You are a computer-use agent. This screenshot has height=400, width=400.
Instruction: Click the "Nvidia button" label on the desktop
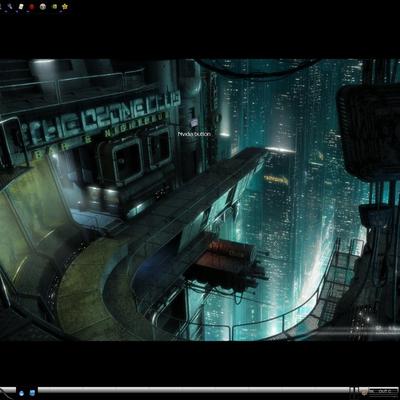pyautogui.click(x=195, y=134)
